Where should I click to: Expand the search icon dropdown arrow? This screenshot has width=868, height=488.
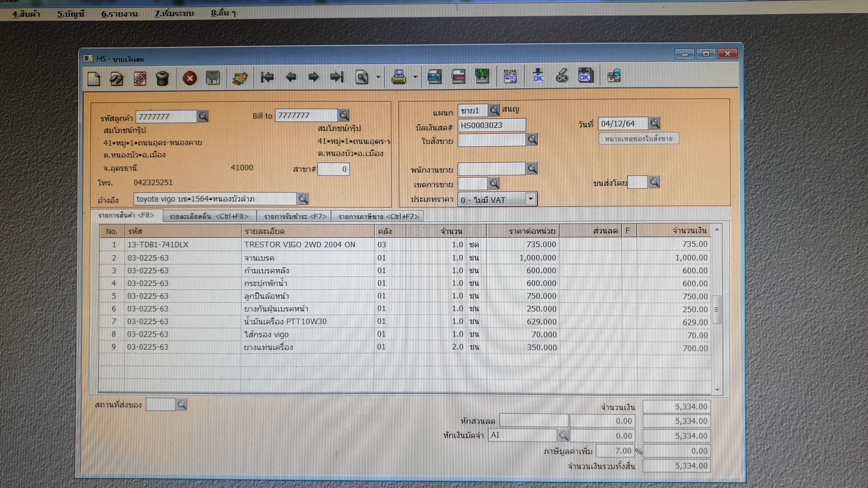(x=378, y=77)
